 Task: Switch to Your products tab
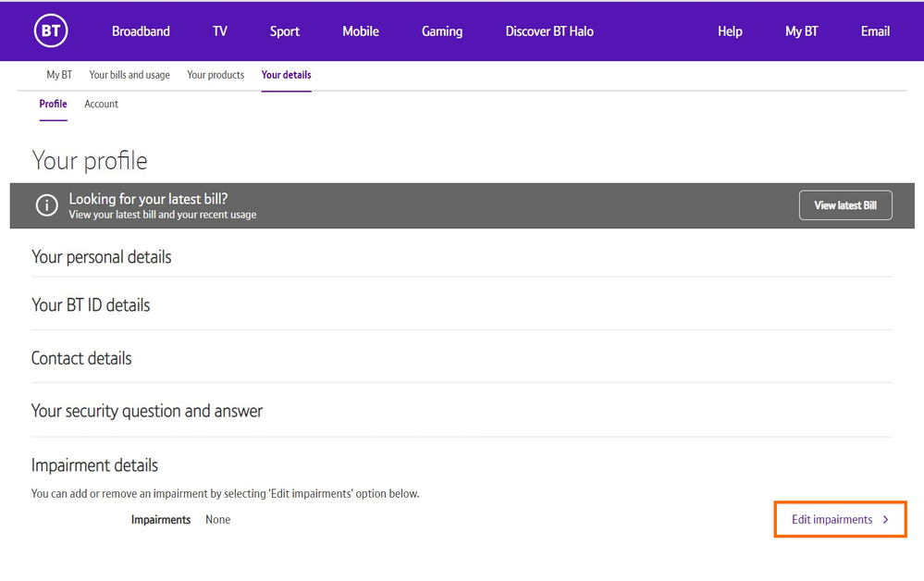coord(216,75)
